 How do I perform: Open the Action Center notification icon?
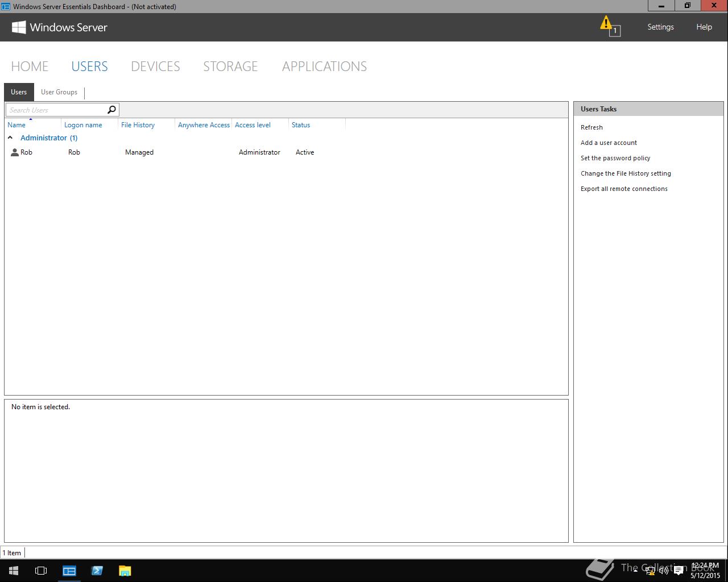(679, 571)
